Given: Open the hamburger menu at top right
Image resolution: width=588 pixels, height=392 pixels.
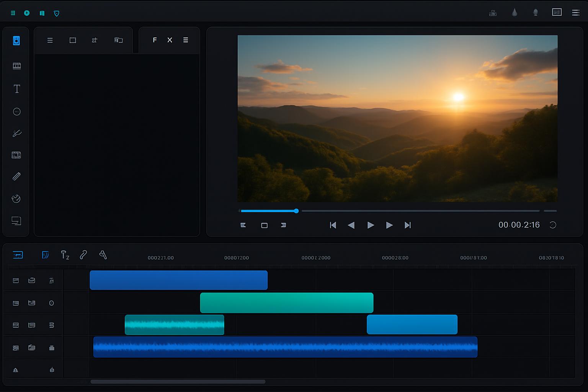Looking at the screenshot, I should (x=575, y=13).
